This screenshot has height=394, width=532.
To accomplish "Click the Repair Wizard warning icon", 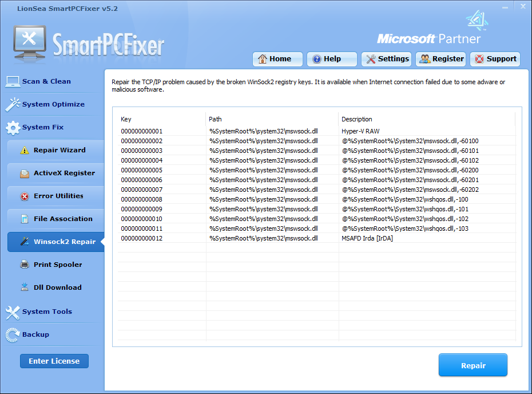I will [25, 150].
